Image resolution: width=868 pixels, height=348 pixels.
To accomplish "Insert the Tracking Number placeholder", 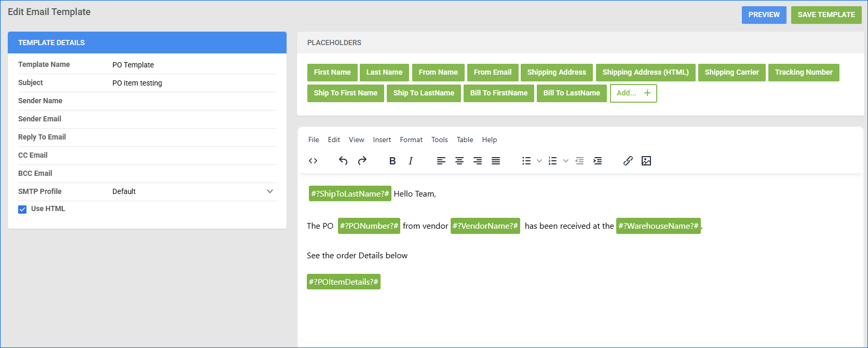I will coord(804,73).
